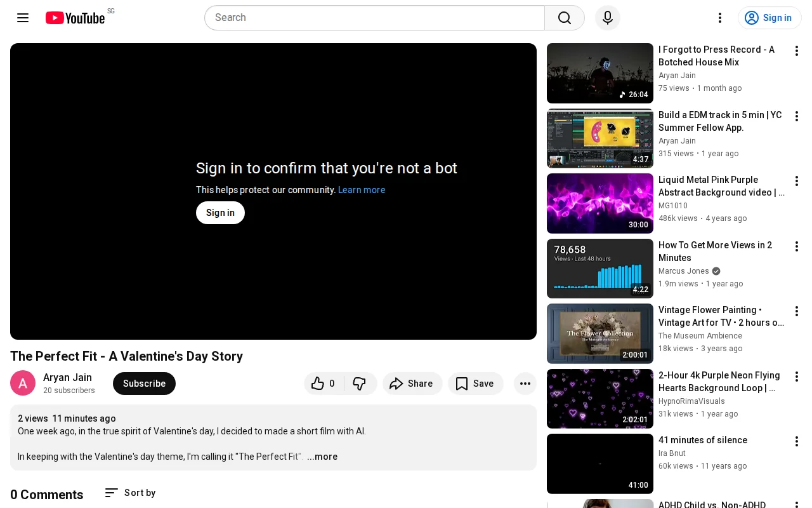
Task: Open options menu for More Views video
Action: pyautogui.click(x=797, y=246)
